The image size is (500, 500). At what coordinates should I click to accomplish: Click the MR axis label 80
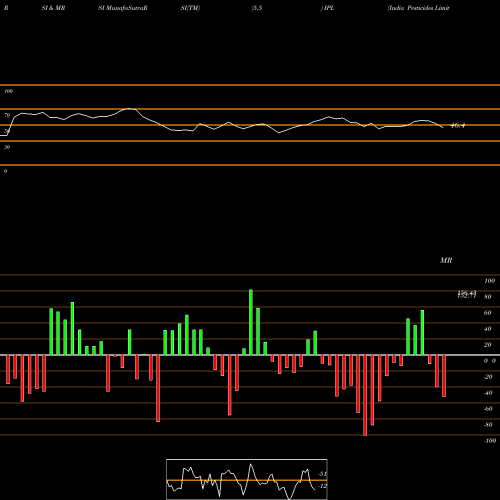(488, 297)
